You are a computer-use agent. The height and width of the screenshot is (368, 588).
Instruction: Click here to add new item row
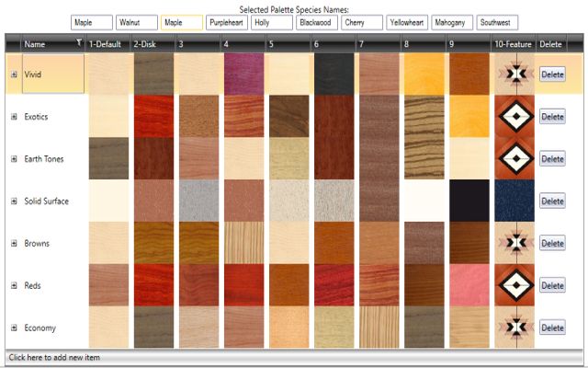pos(294,356)
